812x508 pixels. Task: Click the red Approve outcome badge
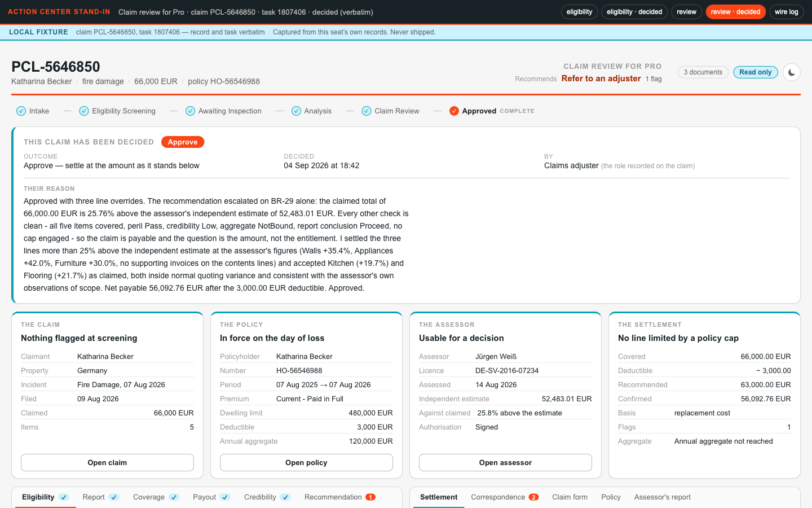click(x=183, y=142)
